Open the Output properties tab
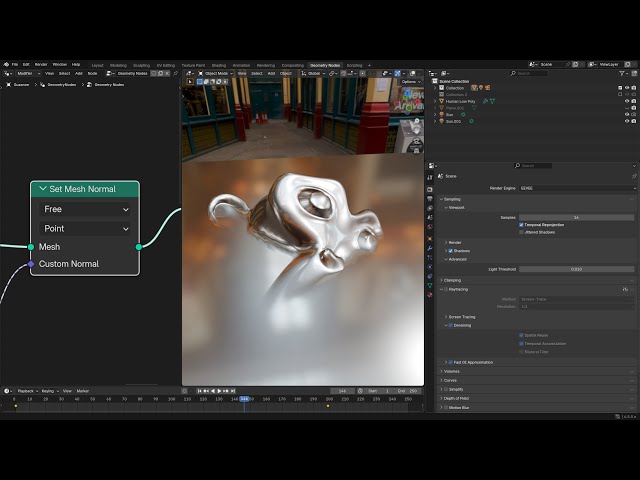 (x=430, y=199)
